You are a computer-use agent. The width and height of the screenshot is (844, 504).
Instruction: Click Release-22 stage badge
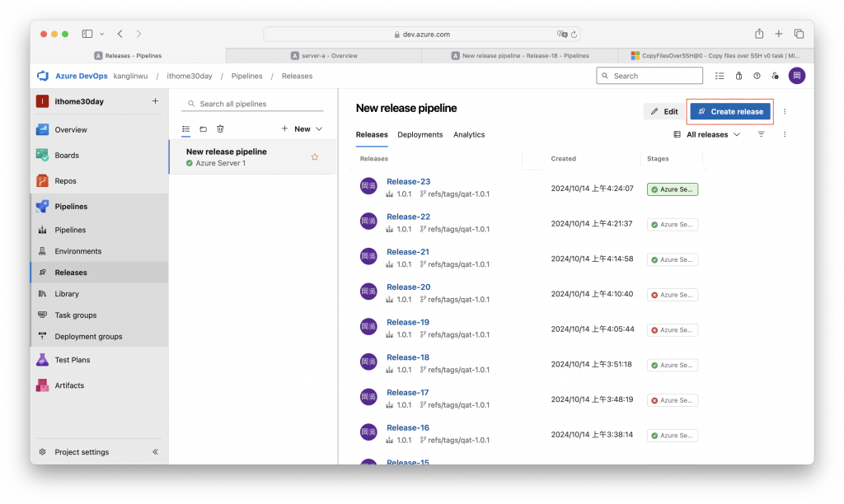(x=673, y=224)
